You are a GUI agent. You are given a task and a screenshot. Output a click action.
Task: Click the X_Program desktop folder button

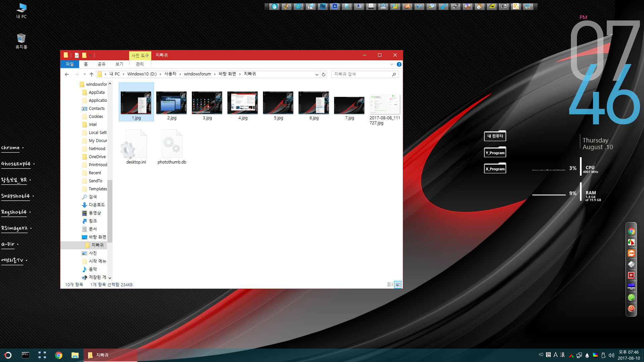click(495, 169)
